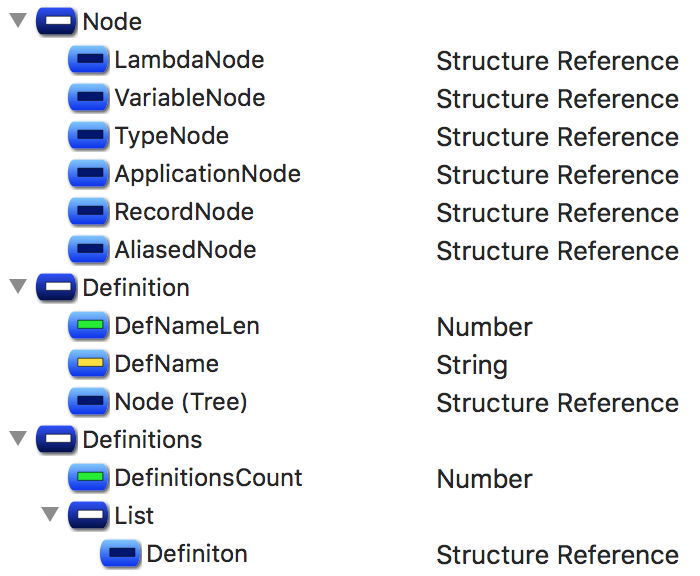Click the green DefinitionsCount number icon
Image resolution: width=700 pixels, height=576 pixels.
pos(88,478)
